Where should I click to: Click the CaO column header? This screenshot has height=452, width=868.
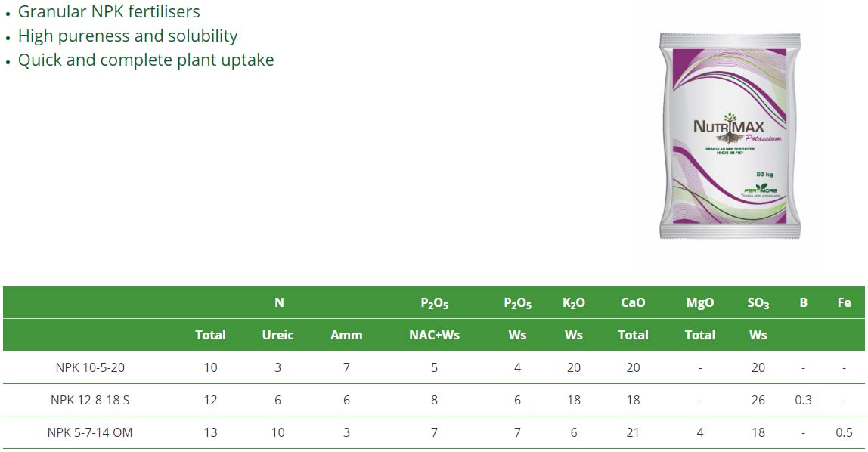point(633,302)
